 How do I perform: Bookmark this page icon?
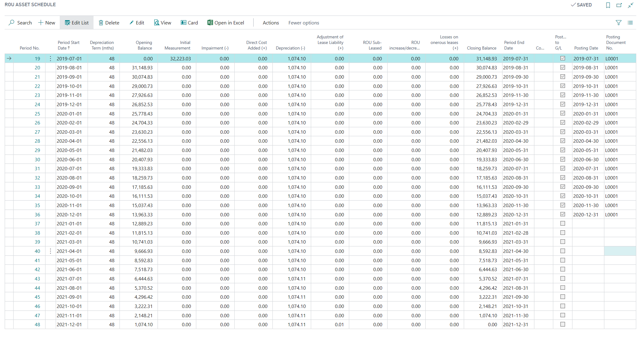point(608,5)
